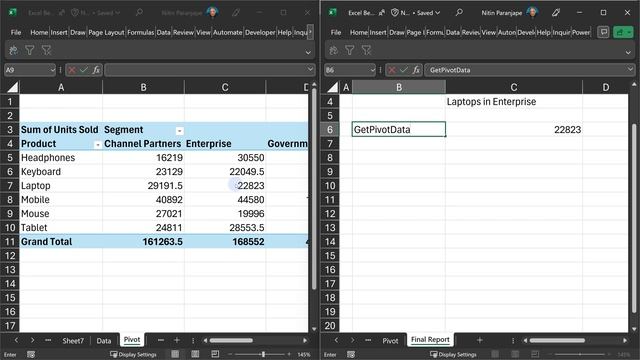Add a new sheet in left window
The width and height of the screenshot is (640, 360).
177,340
